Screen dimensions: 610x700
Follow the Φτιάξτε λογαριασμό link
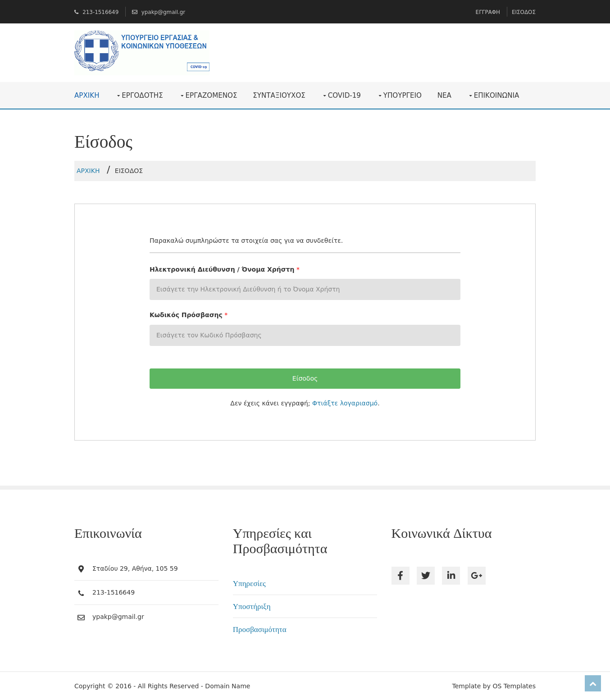(345, 403)
